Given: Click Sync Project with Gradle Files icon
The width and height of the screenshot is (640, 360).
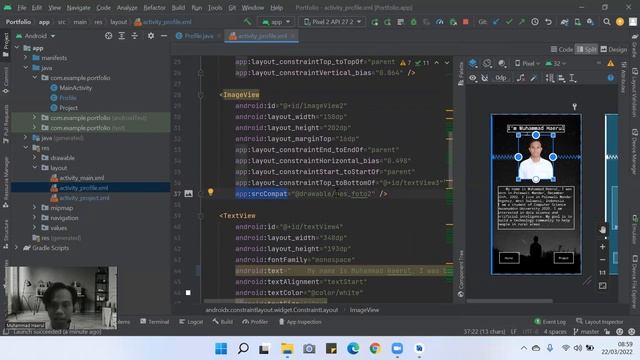Looking at the screenshot, I should (564, 22).
